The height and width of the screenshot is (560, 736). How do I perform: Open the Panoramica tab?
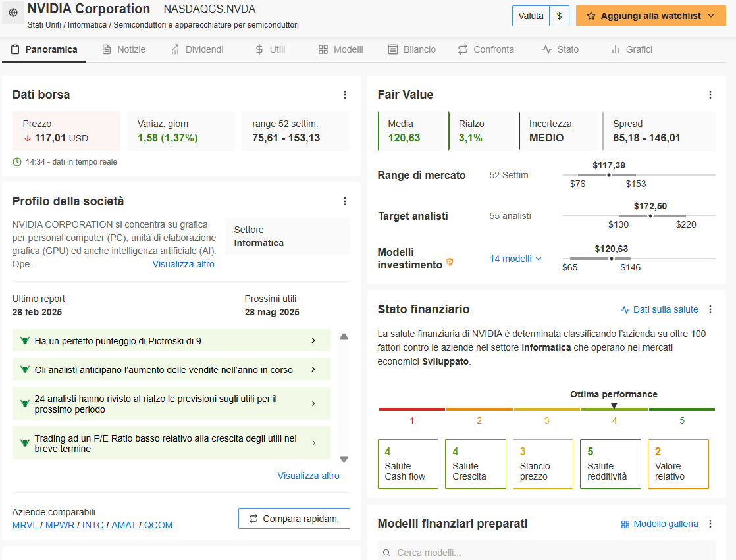pos(43,50)
